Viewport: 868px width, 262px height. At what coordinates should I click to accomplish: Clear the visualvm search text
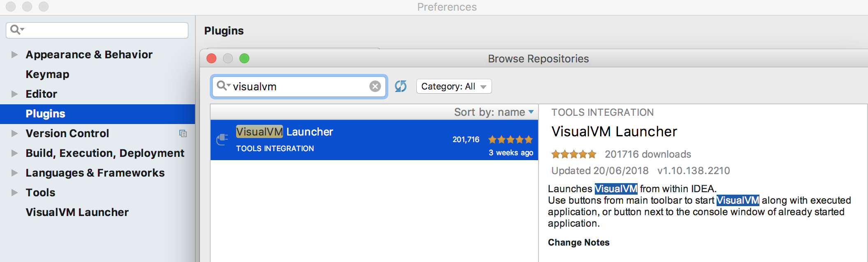(375, 86)
